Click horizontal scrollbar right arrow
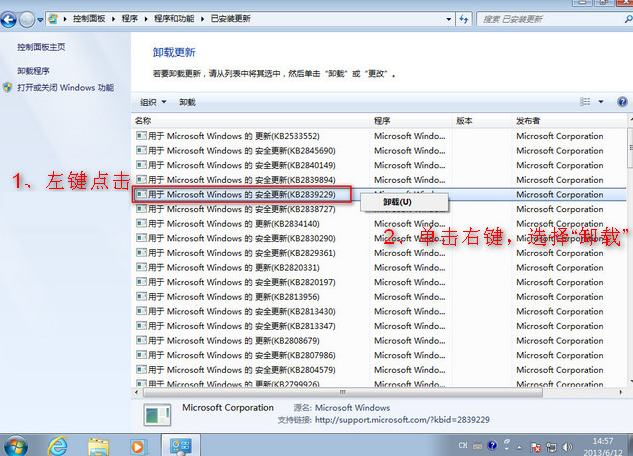Viewport: 633px width, 456px height. (x=620, y=392)
